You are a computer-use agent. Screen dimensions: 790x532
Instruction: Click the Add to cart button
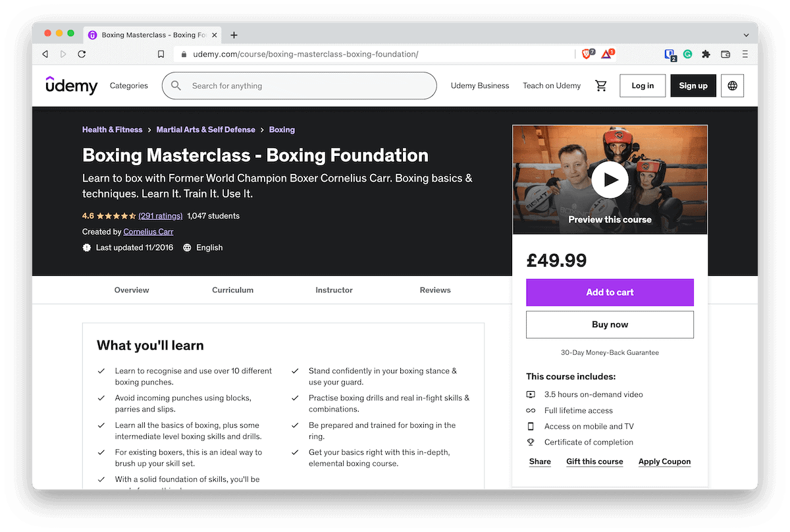coord(610,292)
